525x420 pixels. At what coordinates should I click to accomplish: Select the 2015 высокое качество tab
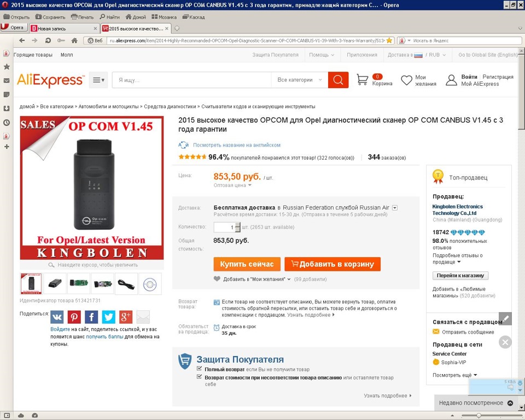[x=136, y=28]
